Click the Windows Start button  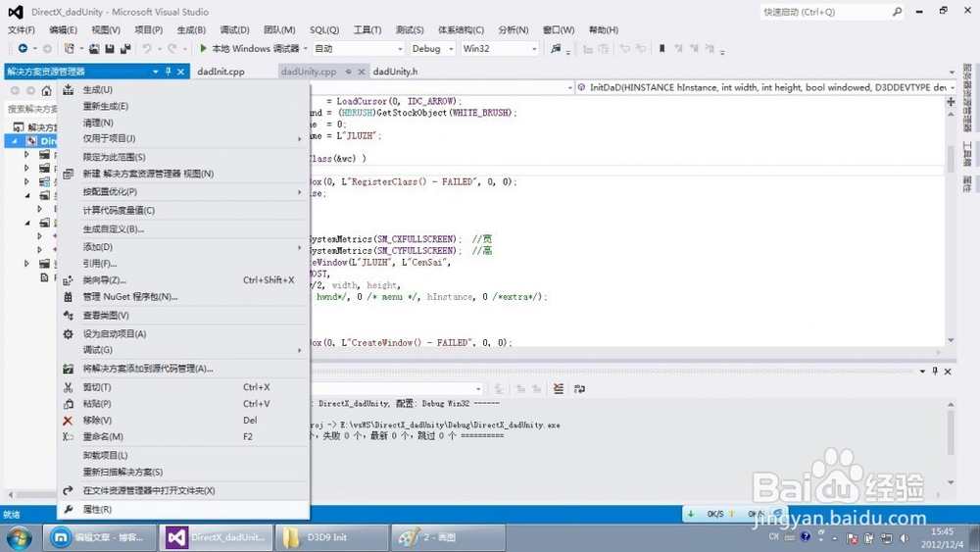tap(19, 537)
